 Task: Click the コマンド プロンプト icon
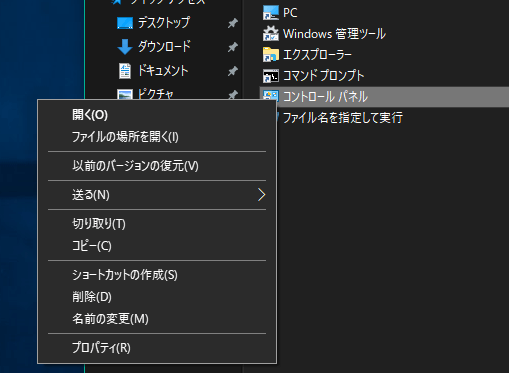tap(270, 76)
